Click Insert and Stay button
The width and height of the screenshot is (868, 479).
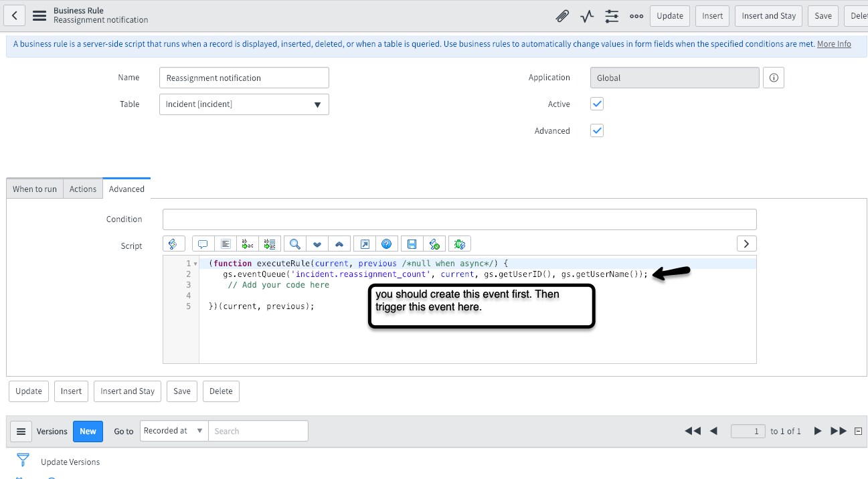[x=127, y=391]
